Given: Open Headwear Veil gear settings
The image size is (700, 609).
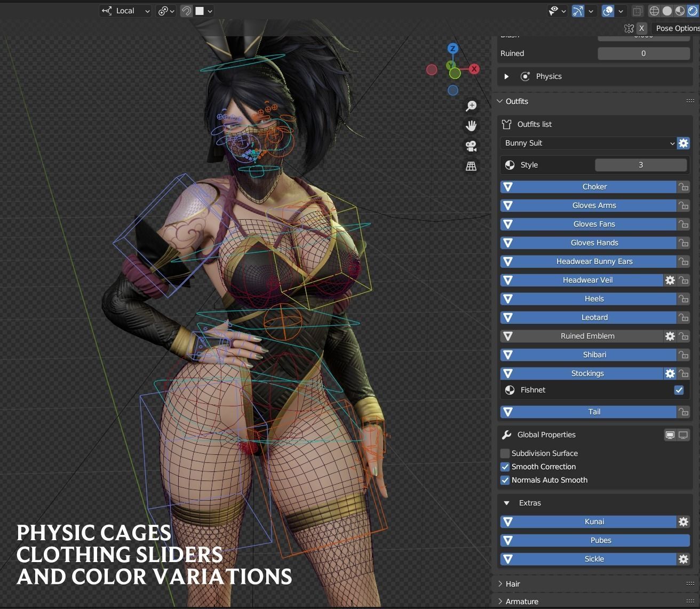Looking at the screenshot, I should (x=670, y=280).
